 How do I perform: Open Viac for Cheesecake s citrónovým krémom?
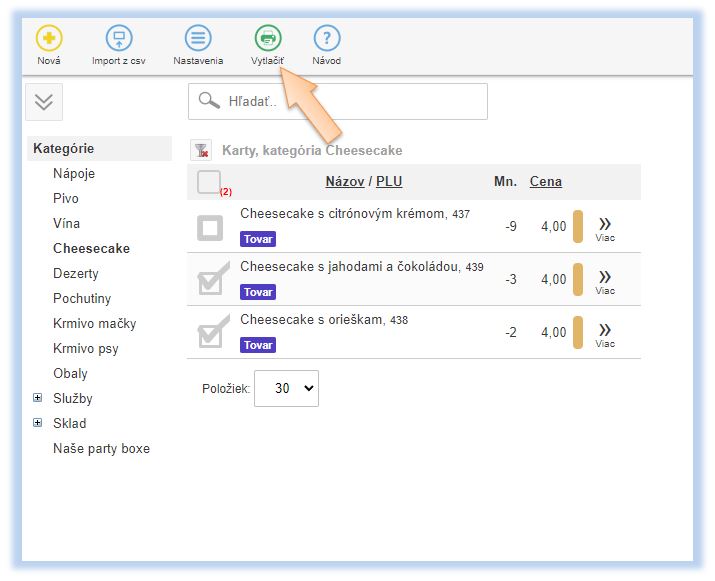pos(605,228)
